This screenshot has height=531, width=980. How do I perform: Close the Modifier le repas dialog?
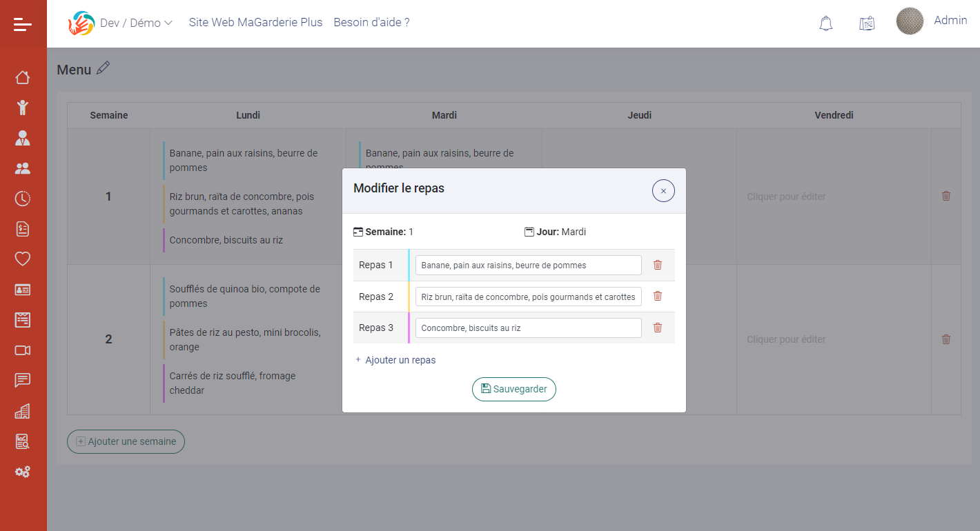[x=663, y=191]
